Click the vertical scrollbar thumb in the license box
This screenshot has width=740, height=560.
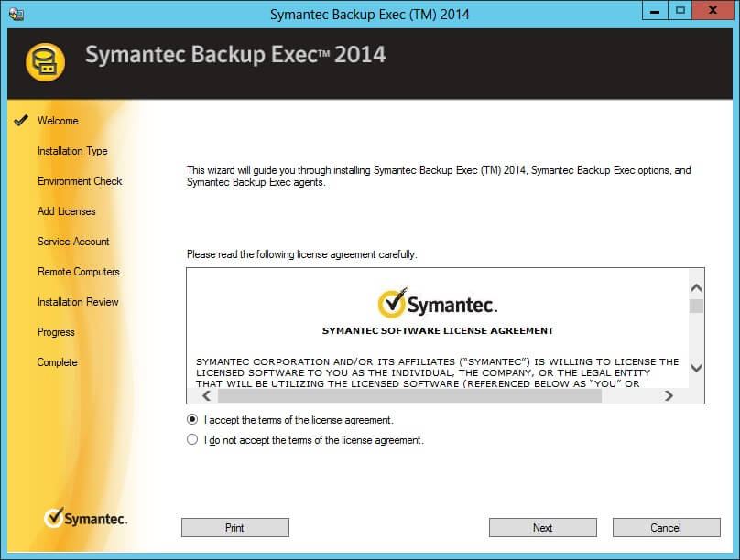coord(696,306)
